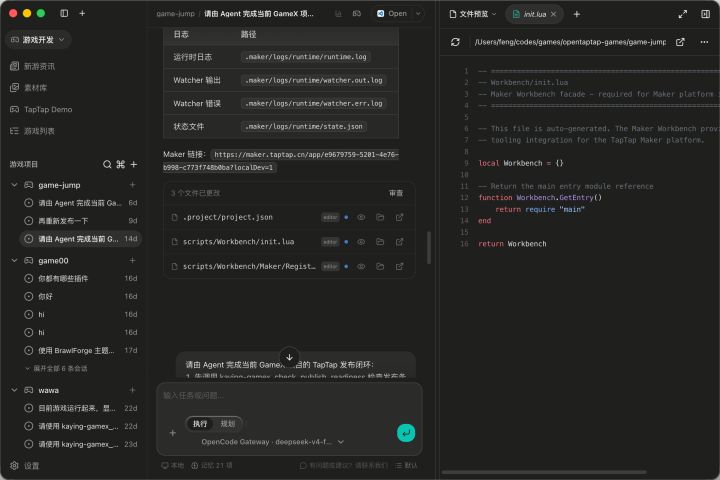This screenshot has height=480, width=720.
Task: Open the session 你好
Action: (x=81, y=296)
